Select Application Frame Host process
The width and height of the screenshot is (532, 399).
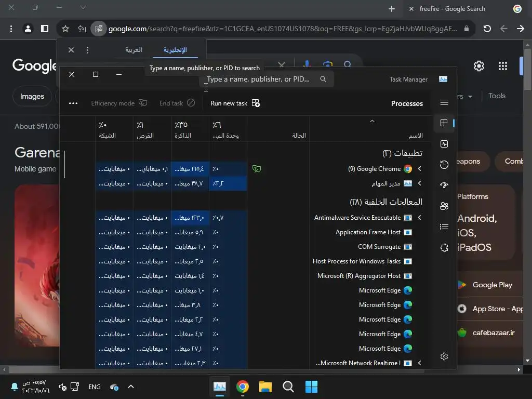click(368, 232)
